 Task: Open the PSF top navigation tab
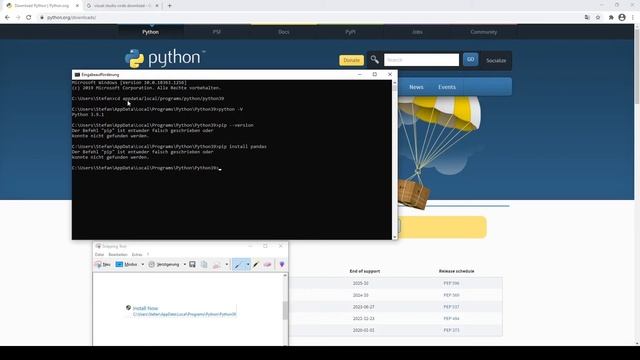click(217, 32)
